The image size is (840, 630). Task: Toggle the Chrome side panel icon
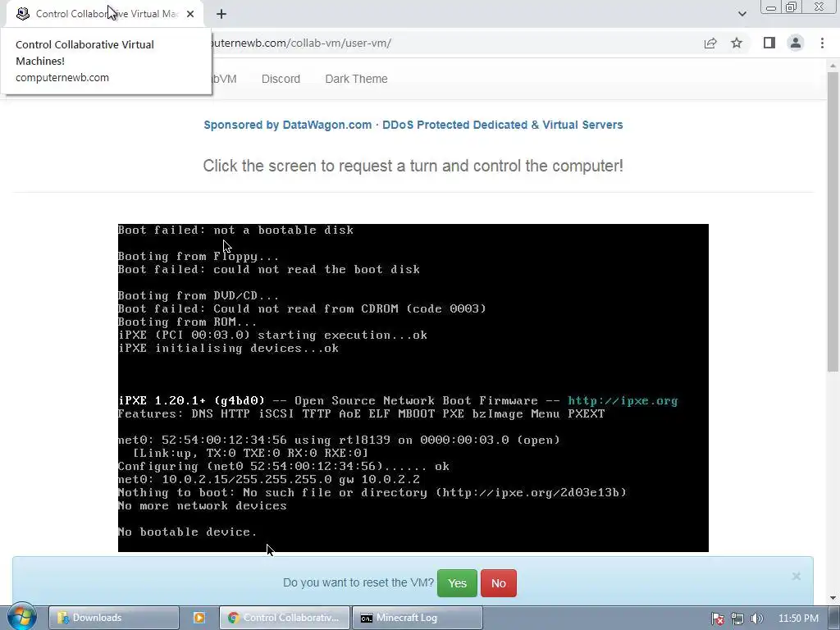769,43
